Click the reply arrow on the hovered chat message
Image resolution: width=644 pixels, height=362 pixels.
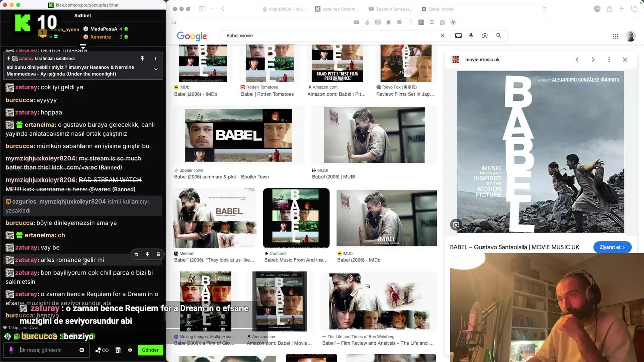[x=136, y=254]
